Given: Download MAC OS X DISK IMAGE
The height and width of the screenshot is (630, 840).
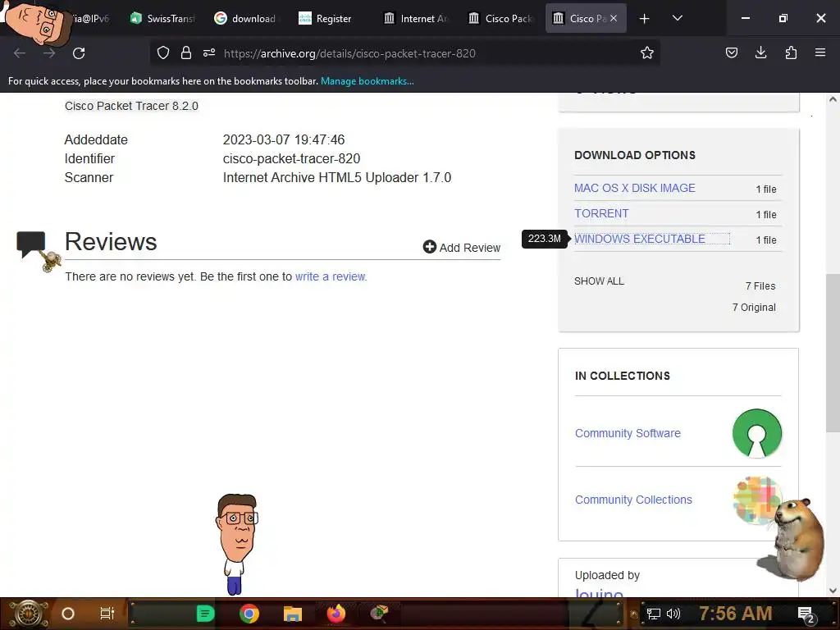Looking at the screenshot, I should pyautogui.click(x=635, y=188).
